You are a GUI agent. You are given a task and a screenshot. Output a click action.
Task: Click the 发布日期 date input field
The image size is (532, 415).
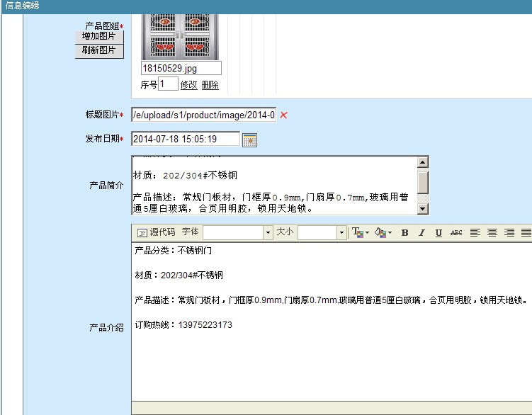185,140
